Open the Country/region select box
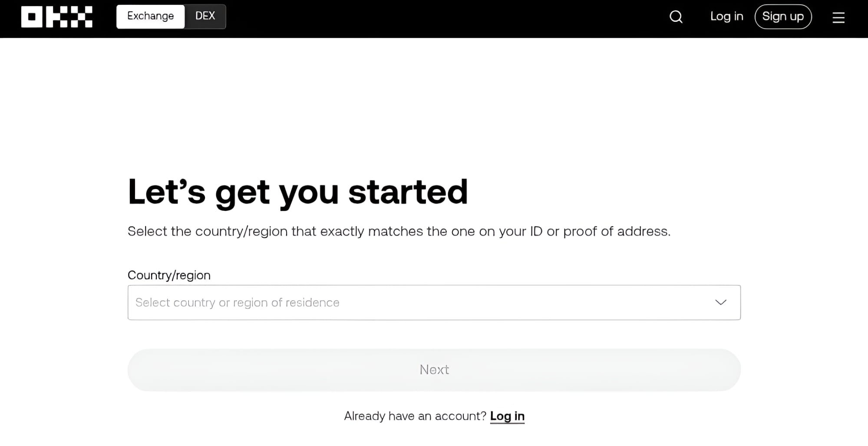This screenshot has height=446, width=868. [x=434, y=303]
